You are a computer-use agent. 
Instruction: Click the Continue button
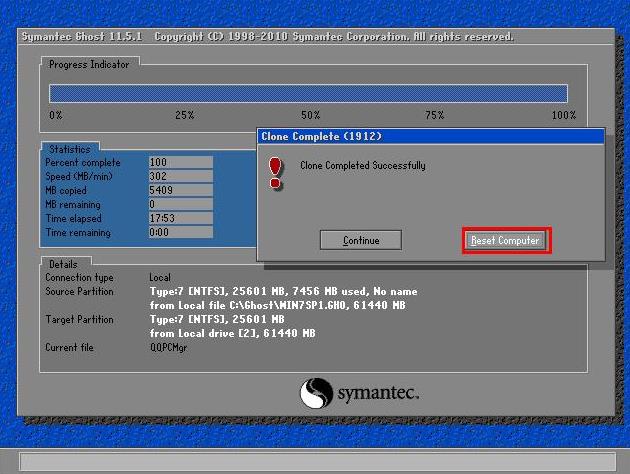[x=361, y=240]
